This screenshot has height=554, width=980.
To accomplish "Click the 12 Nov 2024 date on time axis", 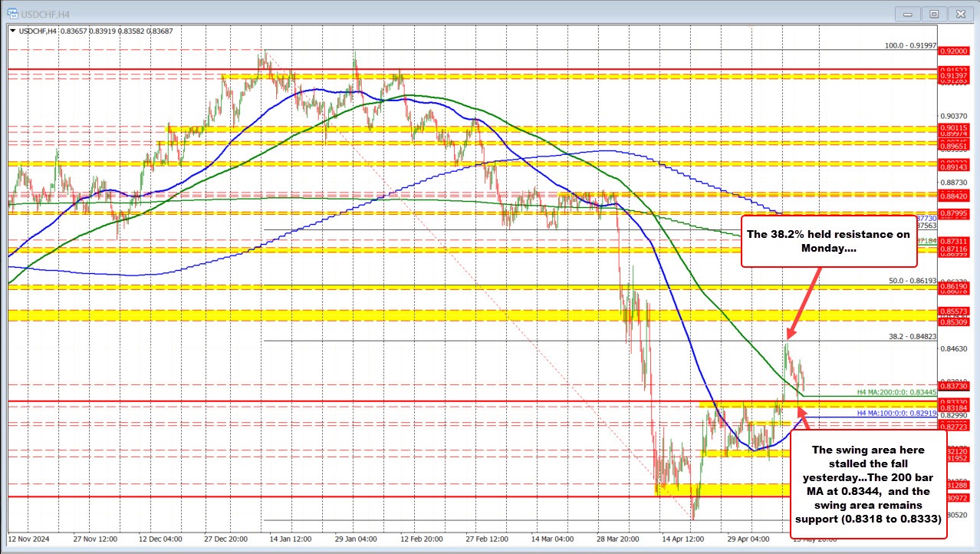I will (x=29, y=538).
